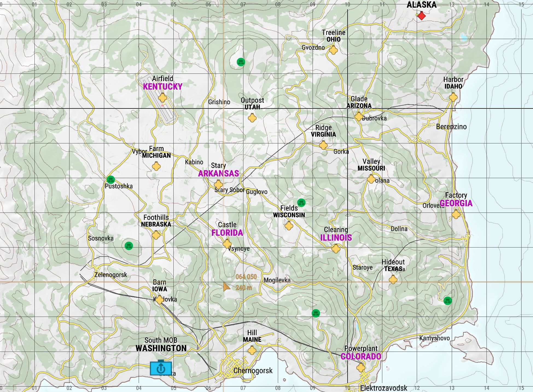The image size is (533, 392).
Task: Click the green camp icon near Sosnovka
Action: point(129,246)
